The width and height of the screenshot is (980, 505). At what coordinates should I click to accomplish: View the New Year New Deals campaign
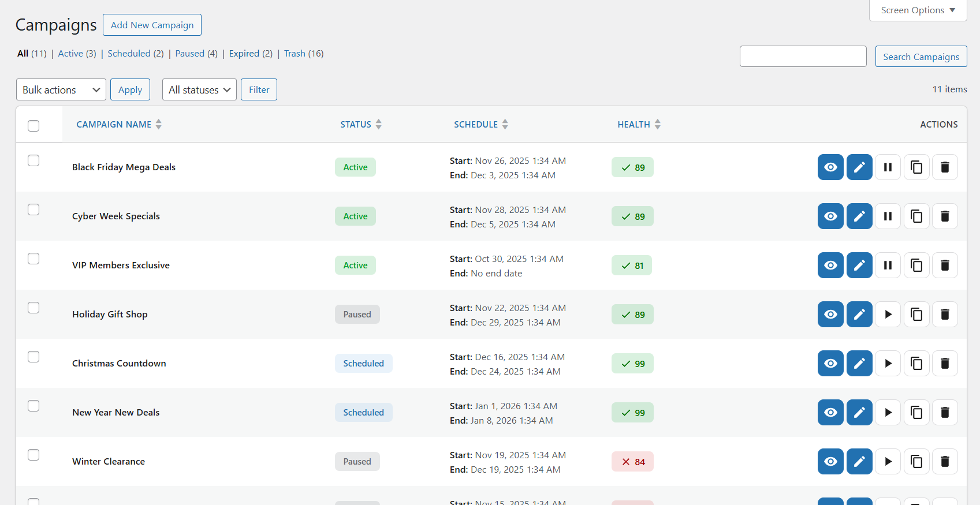(x=830, y=413)
